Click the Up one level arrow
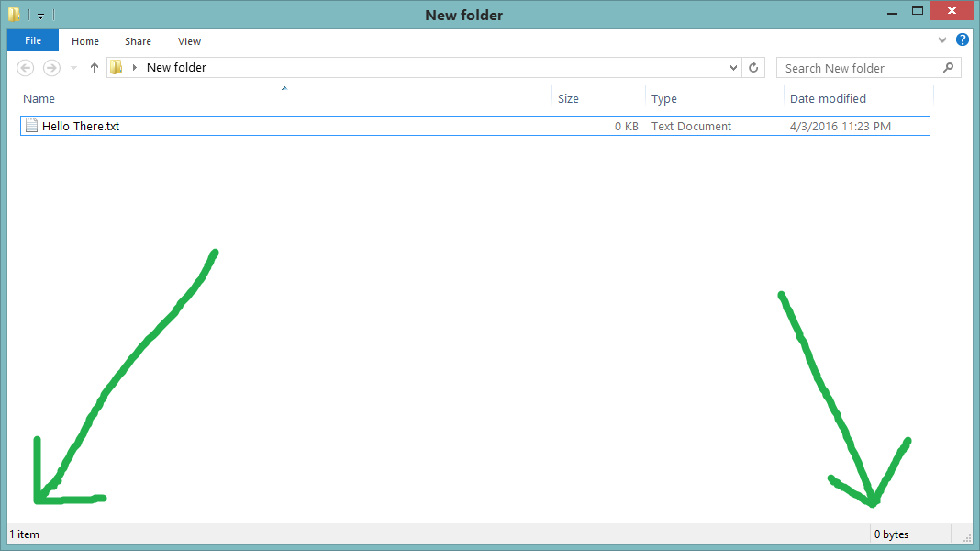 point(94,67)
